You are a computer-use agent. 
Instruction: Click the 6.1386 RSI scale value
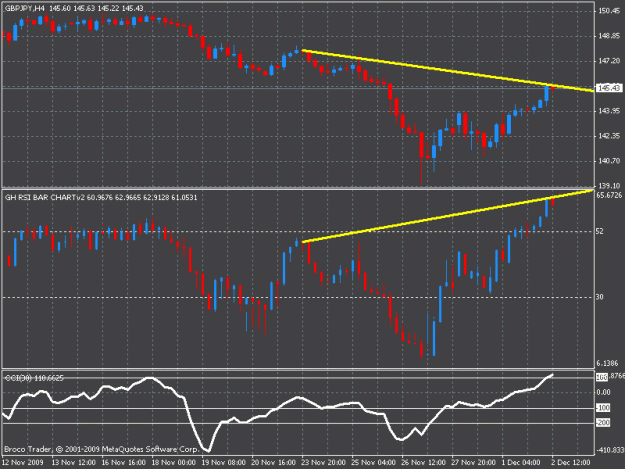607,363
